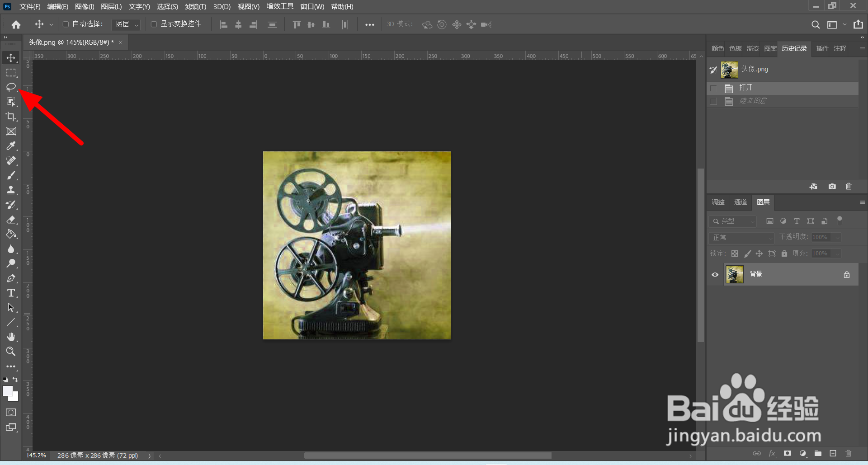Toggle lock image pixels brush icon

(747, 254)
